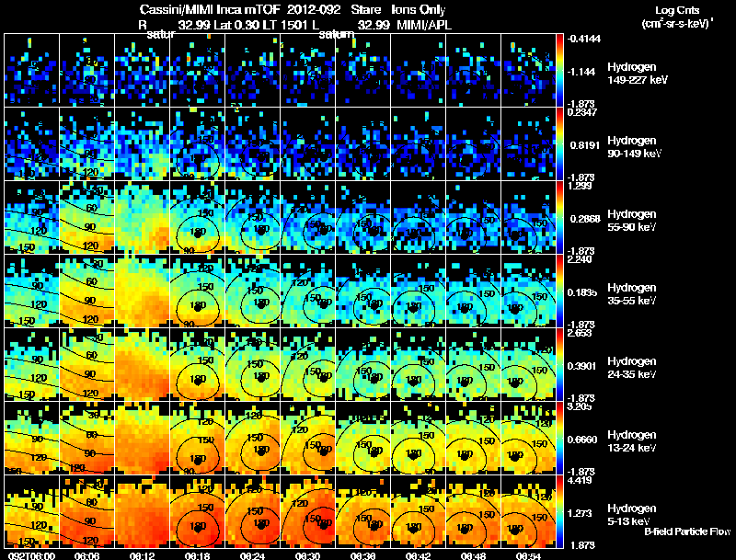Select the 06:24 panel in Hydrogen 24-35 keV row

point(252,364)
